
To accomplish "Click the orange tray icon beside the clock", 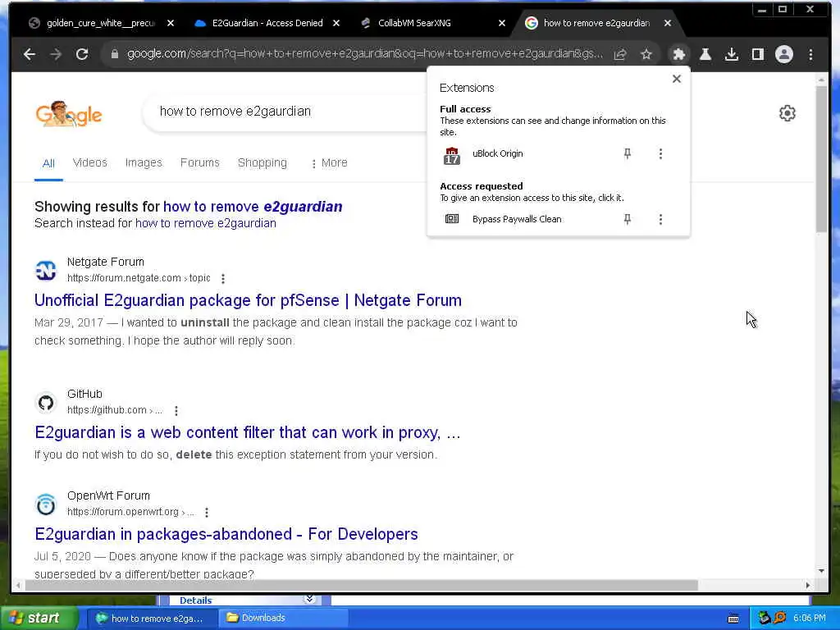I will pyautogui.click(x=779, y=619).
